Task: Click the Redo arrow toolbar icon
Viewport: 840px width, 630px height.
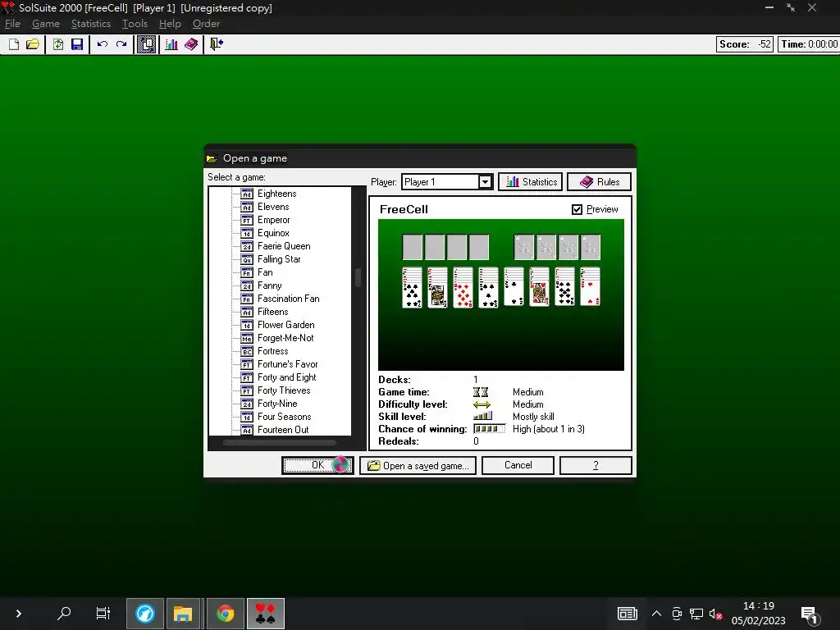Action: pos(121,44)
